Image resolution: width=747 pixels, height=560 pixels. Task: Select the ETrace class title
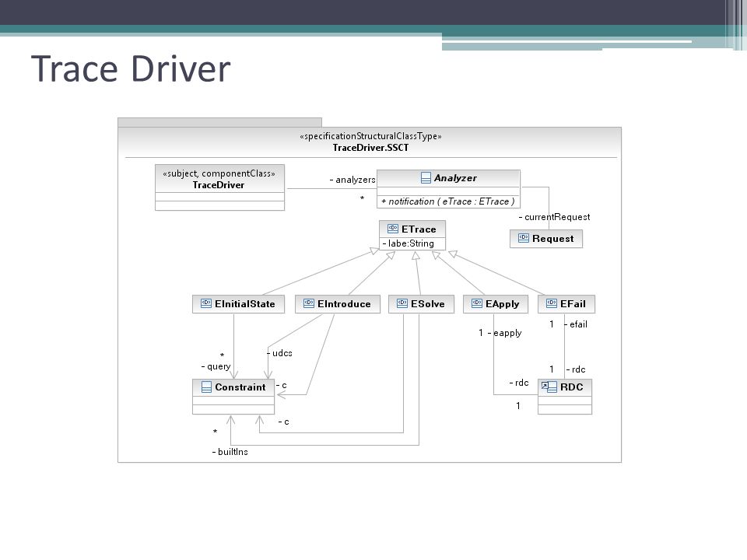click(x=419, y=229)
